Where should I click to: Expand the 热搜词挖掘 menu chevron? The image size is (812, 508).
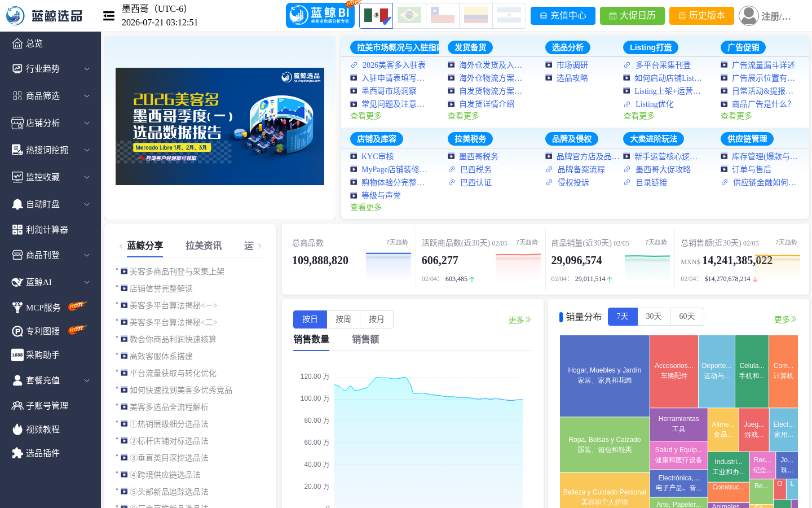[x=87, y=150]
